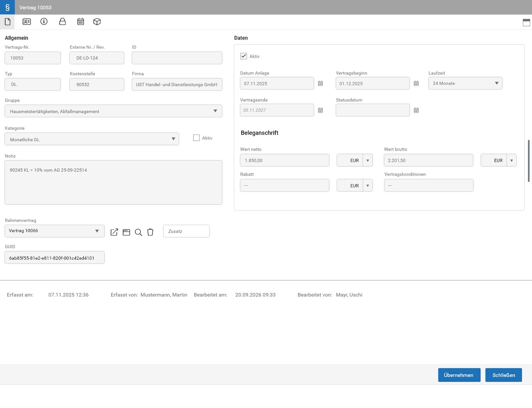Open currency dropdown for Wert brutto

[x=511, y=160]
